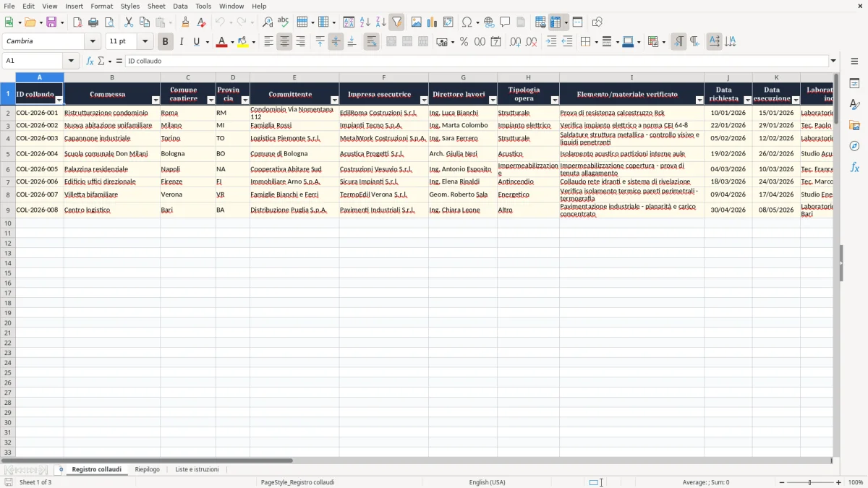Open the Data menu
The image size is (868, 488).
click(180, 6)
